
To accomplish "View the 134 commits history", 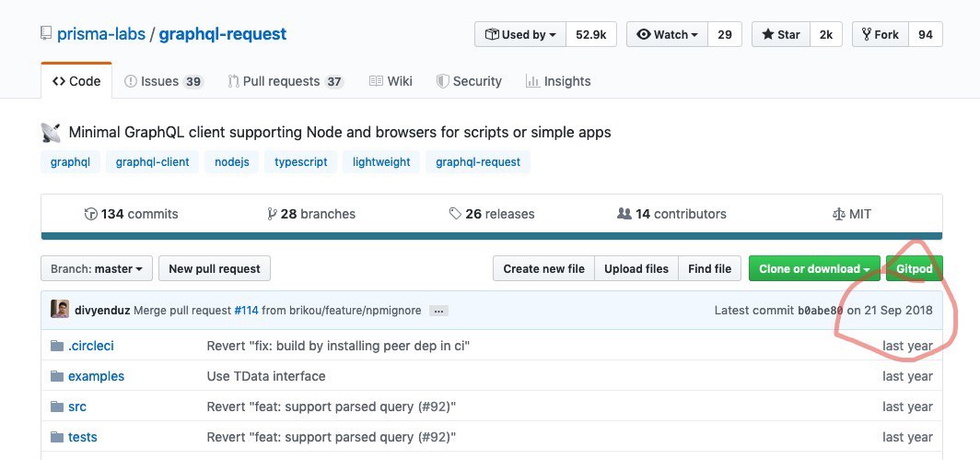I will click(x=131, y=214).
